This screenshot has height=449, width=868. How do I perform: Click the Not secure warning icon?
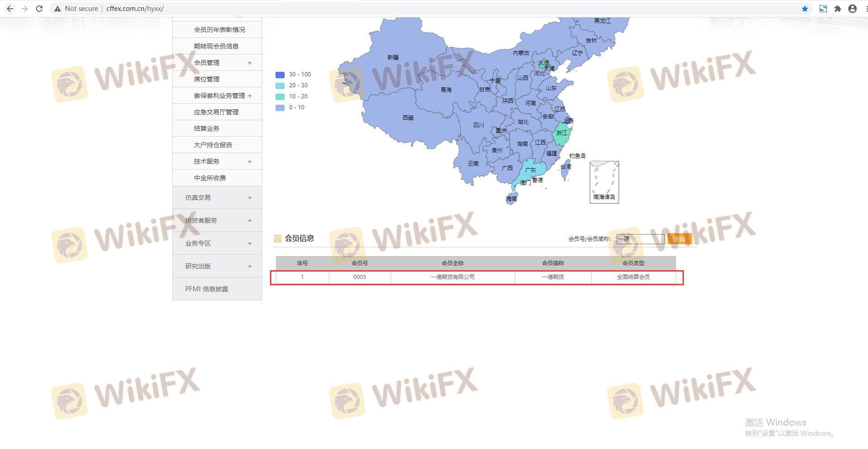tap(58, 9)
